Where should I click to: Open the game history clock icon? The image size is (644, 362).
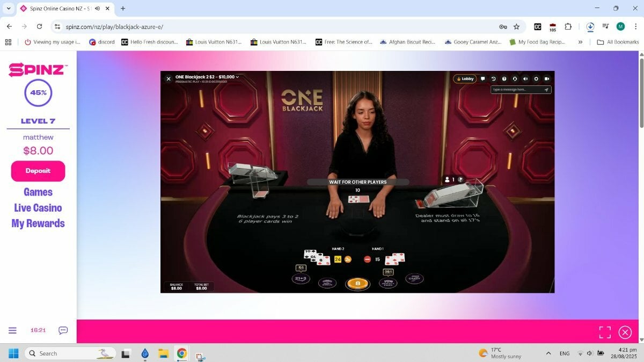pyautogui.click(x=494, y=78)
